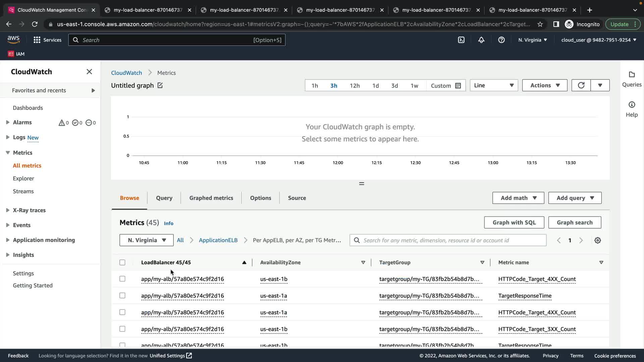Edit the Untitled graph name
Image resolution: width=644 pixels, height=362 pixels.
point(160,85)
